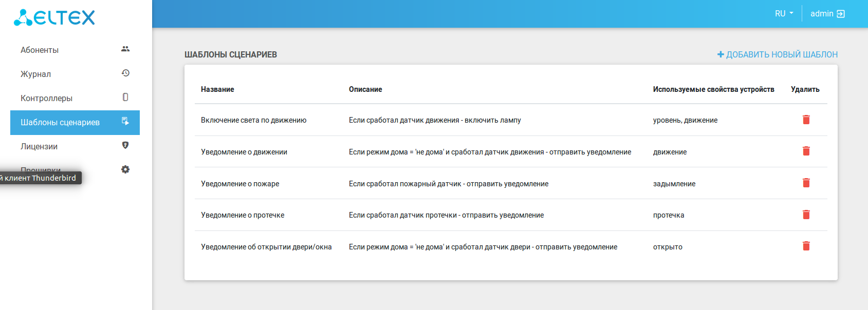
Task: Open the RU language dropdown
Action: coord(784,14)
